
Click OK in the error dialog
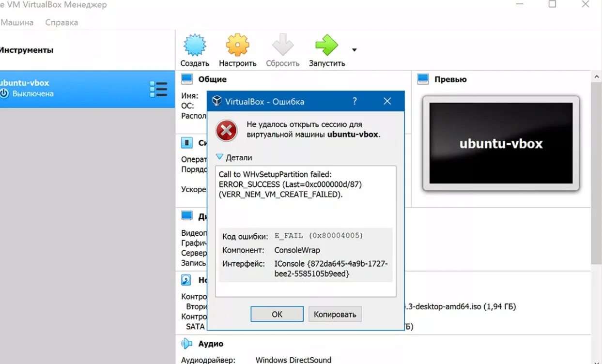[x=277, y=314]
